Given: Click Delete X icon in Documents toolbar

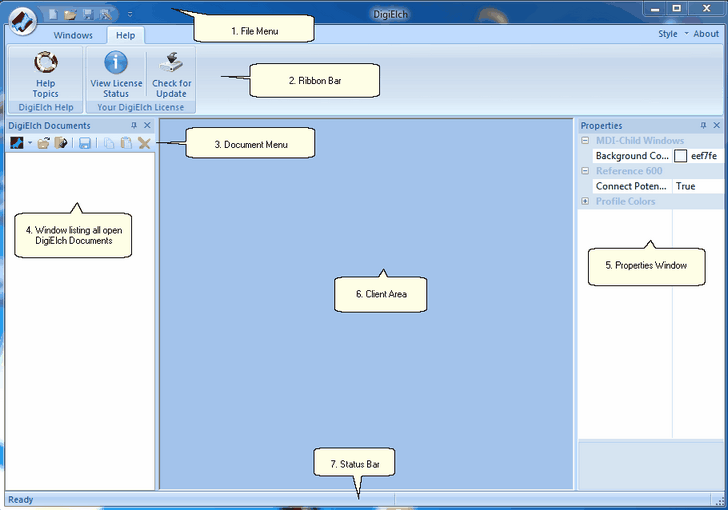Looking at the screenshot, I should pos(144,143).
